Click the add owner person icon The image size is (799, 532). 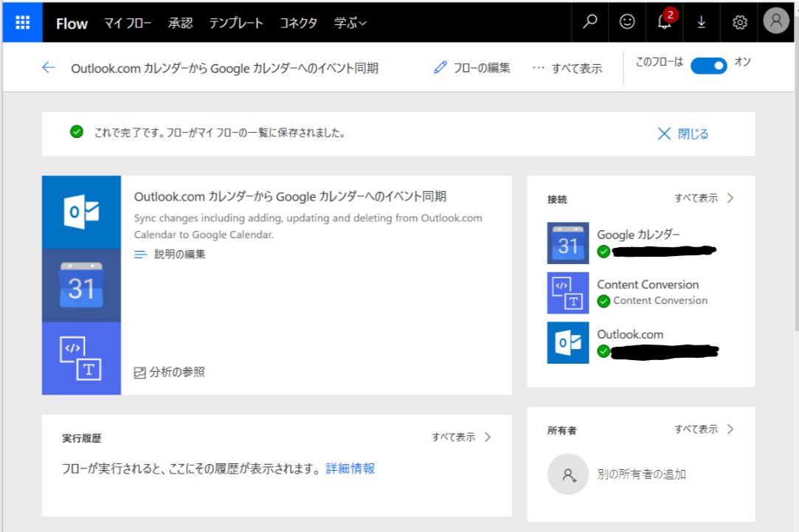568,474
